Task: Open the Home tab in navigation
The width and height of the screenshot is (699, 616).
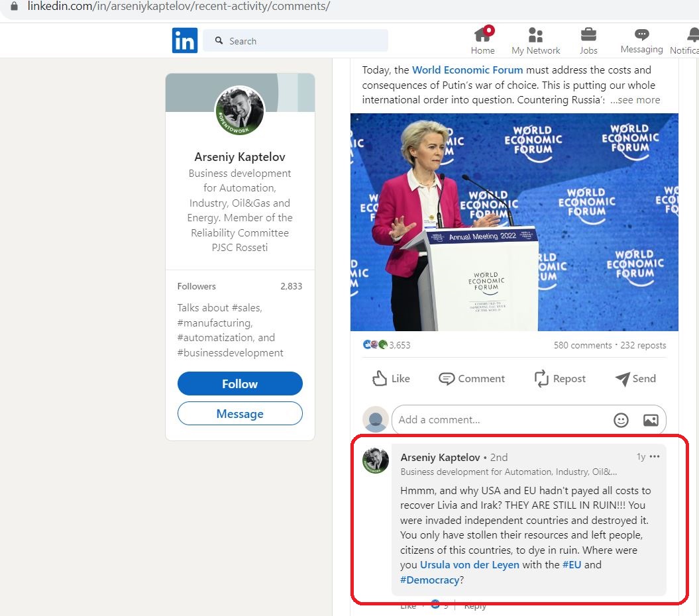Action: click(483, 40)
